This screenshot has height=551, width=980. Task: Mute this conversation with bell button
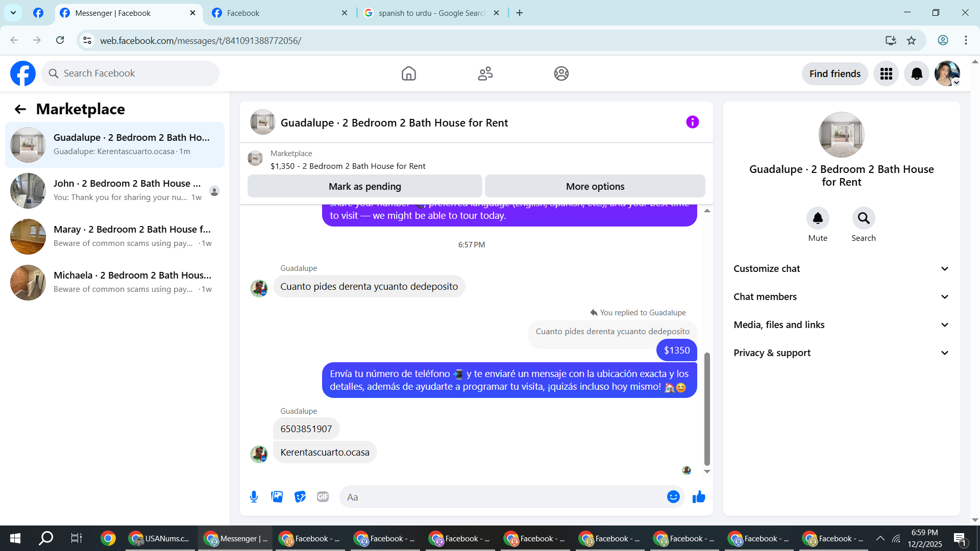[818, 218]
